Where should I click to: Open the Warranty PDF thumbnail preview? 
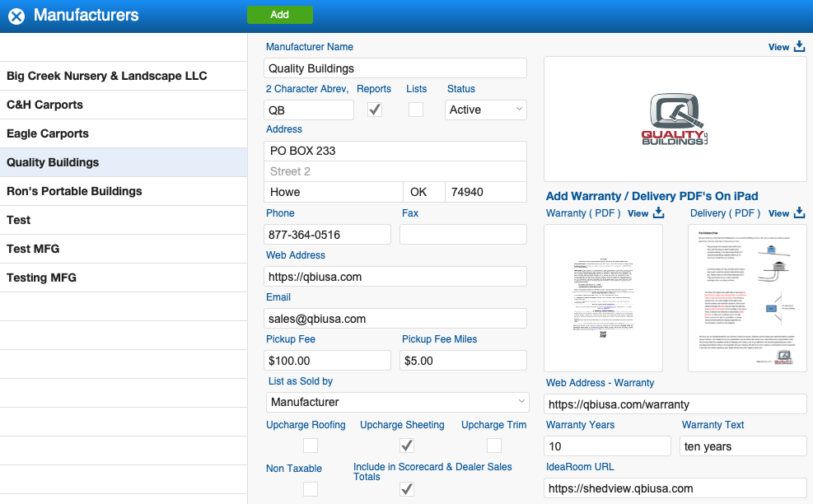603,298
